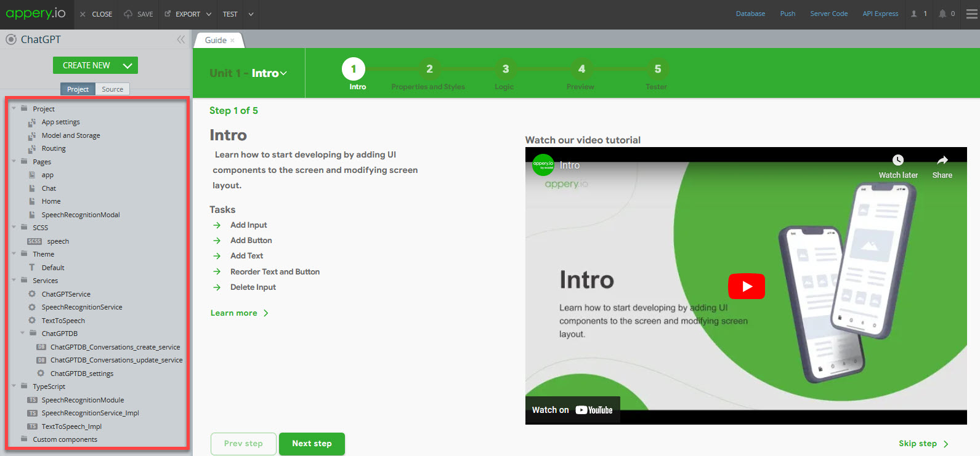Click the T icon beside Default theme
This screenshot has height=456, width=980.
(x=32, y=268)
